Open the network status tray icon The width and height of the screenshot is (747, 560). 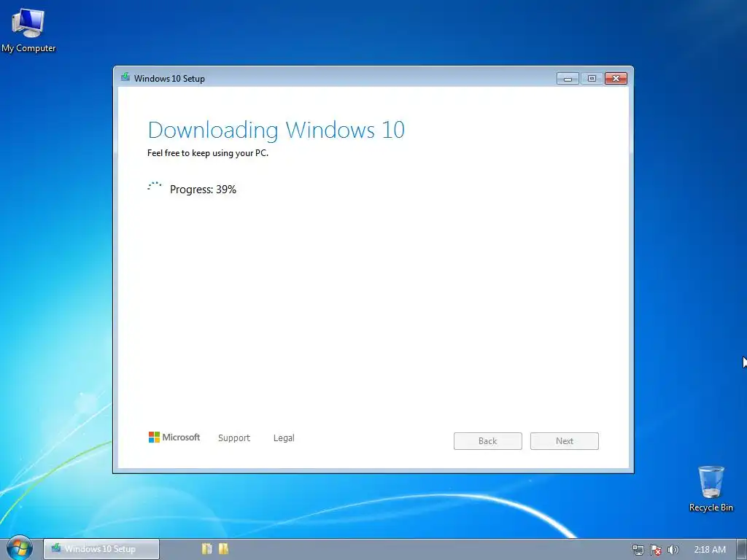pyautogui.click(x=638, y=550)
